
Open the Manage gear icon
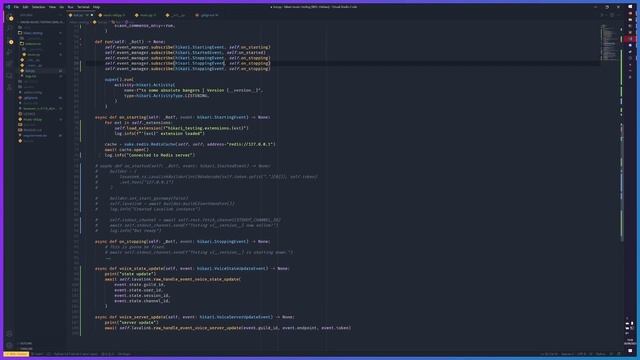coord(9,345)
